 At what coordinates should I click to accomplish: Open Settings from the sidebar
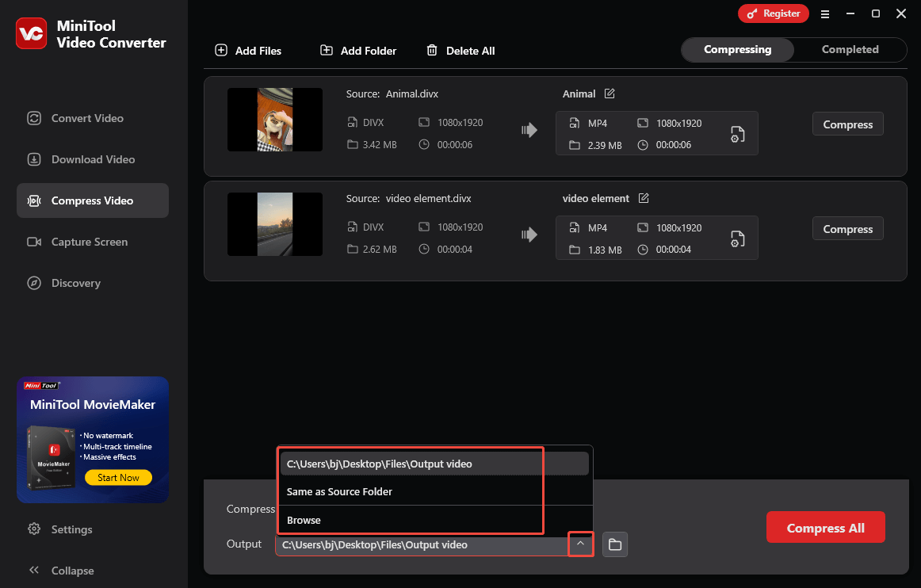point(71,529)
